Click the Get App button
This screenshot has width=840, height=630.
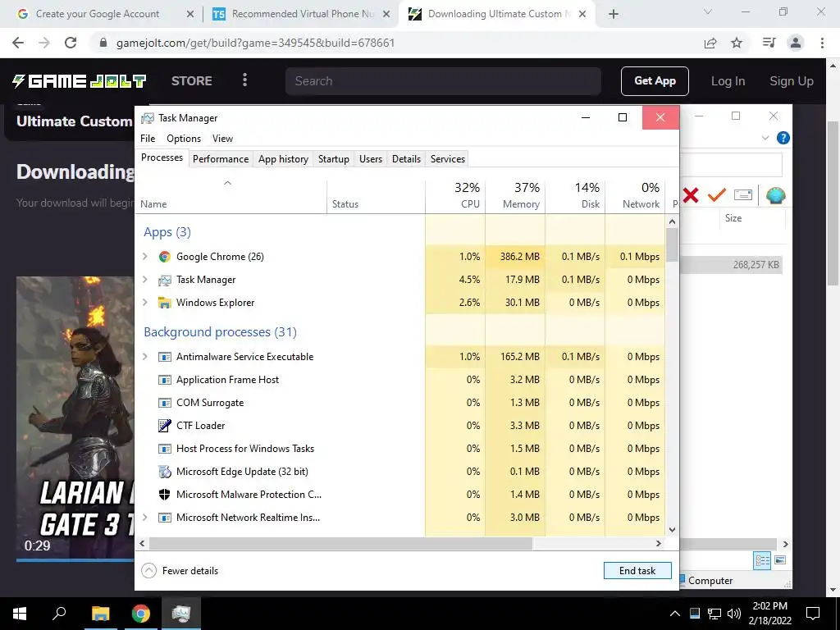click(655, 81)
